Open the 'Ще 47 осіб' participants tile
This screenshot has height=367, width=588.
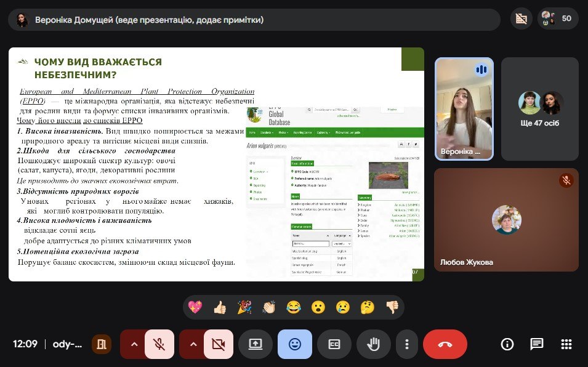pyautogui.click(x=539, y=109)
